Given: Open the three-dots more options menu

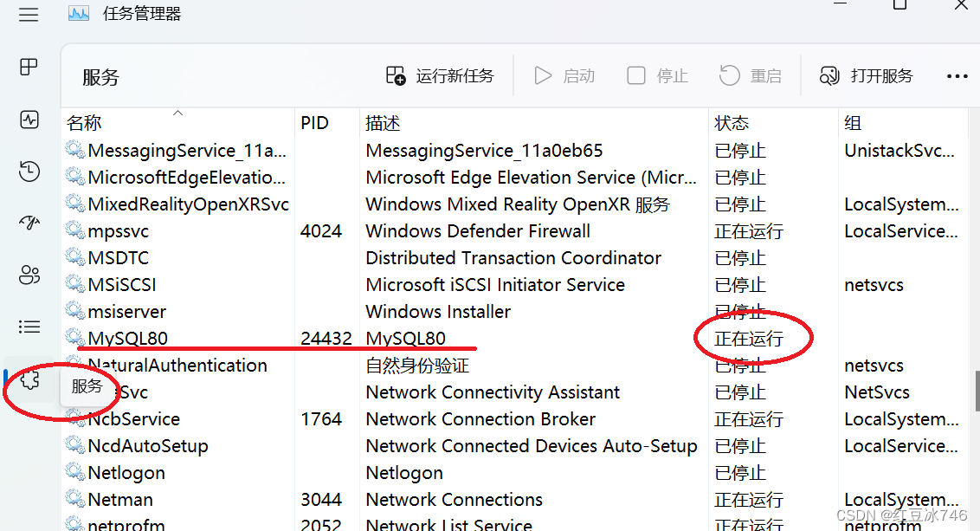Looking at the screenshot, I should point(957,76).
